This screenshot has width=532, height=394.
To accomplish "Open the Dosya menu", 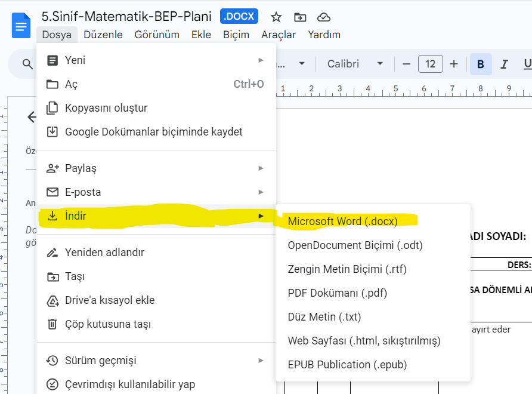I will [x=57, y=35].
